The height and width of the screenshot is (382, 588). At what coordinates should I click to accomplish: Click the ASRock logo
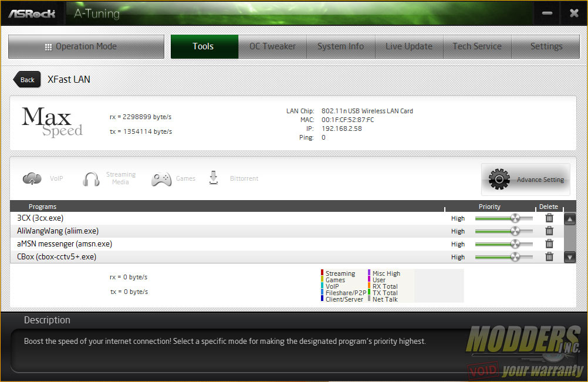pos(32,14)
